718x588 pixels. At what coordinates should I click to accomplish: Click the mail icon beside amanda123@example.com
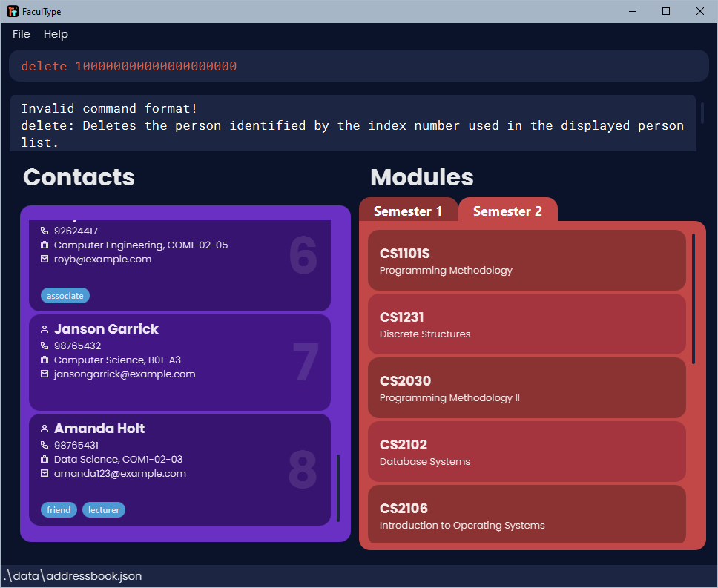45,473
